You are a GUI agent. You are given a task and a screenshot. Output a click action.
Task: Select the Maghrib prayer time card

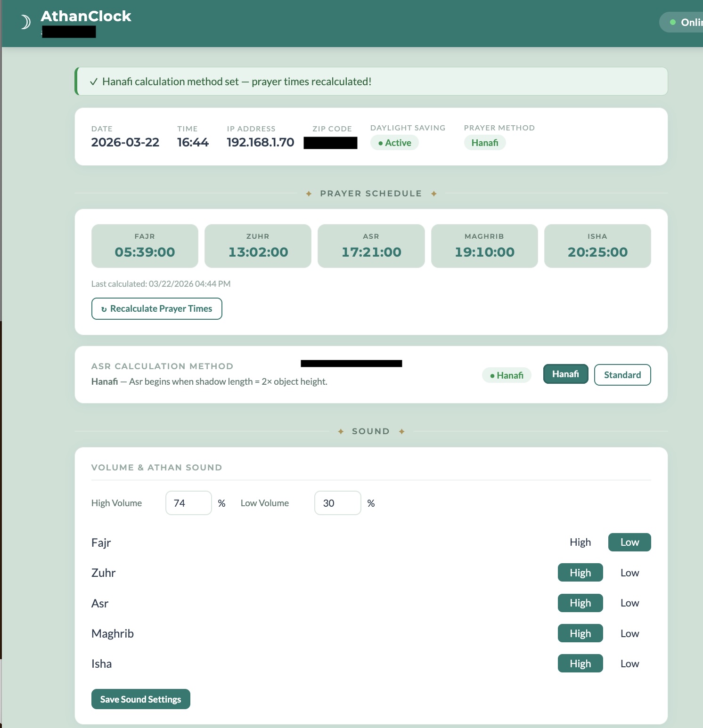[484, 246]
